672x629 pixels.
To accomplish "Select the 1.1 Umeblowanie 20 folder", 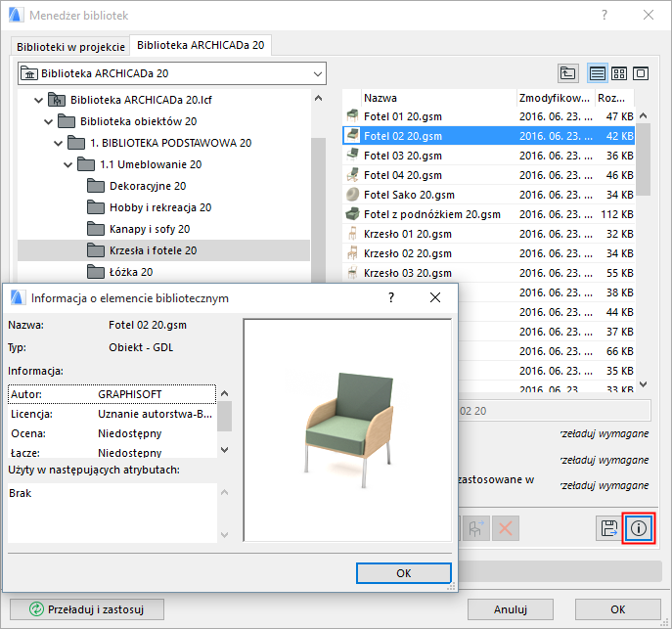I will click(151, 164).
